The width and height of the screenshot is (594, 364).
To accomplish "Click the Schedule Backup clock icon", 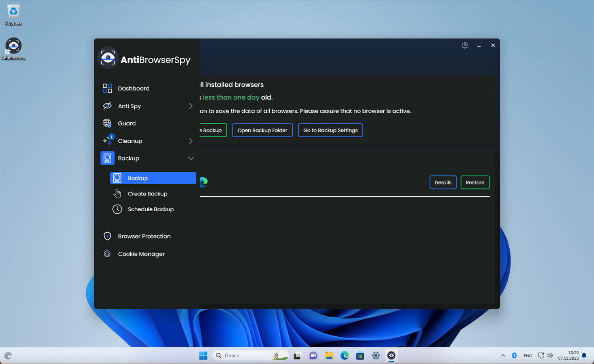I will (x=117, y=209).
